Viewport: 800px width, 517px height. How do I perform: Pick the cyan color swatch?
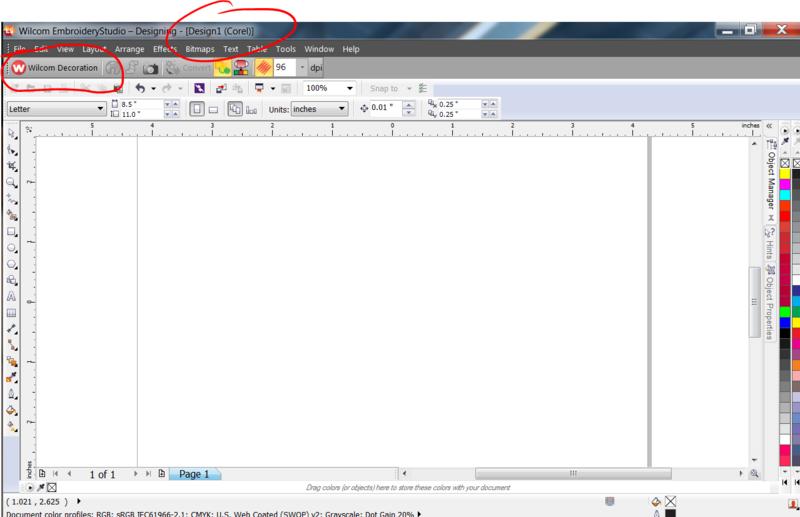785,194
